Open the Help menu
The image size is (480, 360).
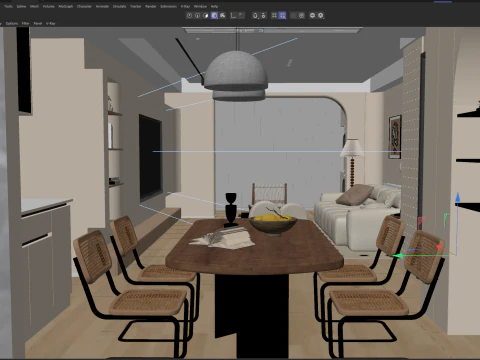(x=214, y=6)
